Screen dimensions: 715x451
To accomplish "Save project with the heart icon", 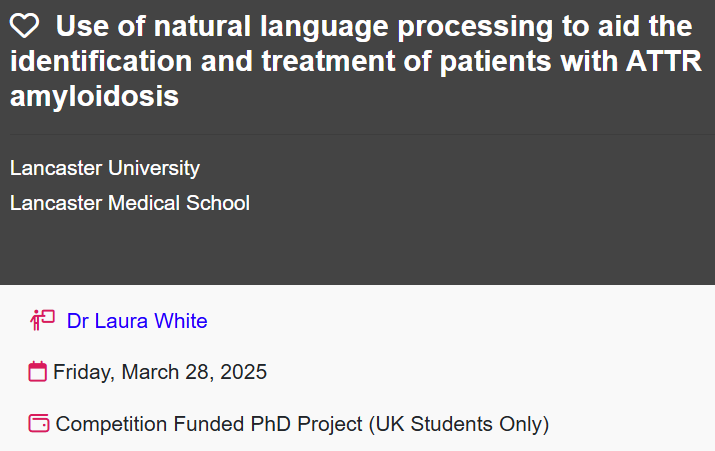I will click(25, 26).
